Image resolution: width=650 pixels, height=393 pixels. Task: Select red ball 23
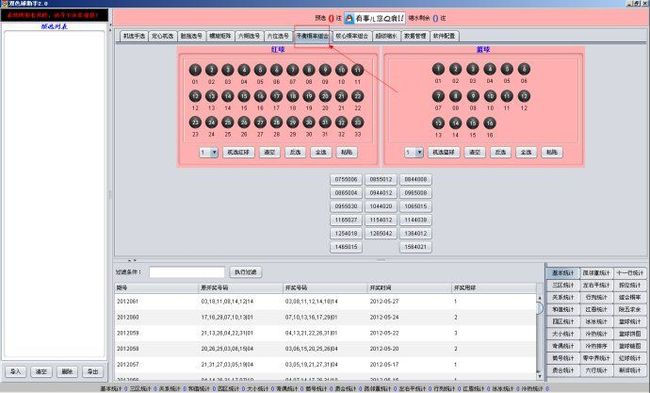tap(195, 122)
